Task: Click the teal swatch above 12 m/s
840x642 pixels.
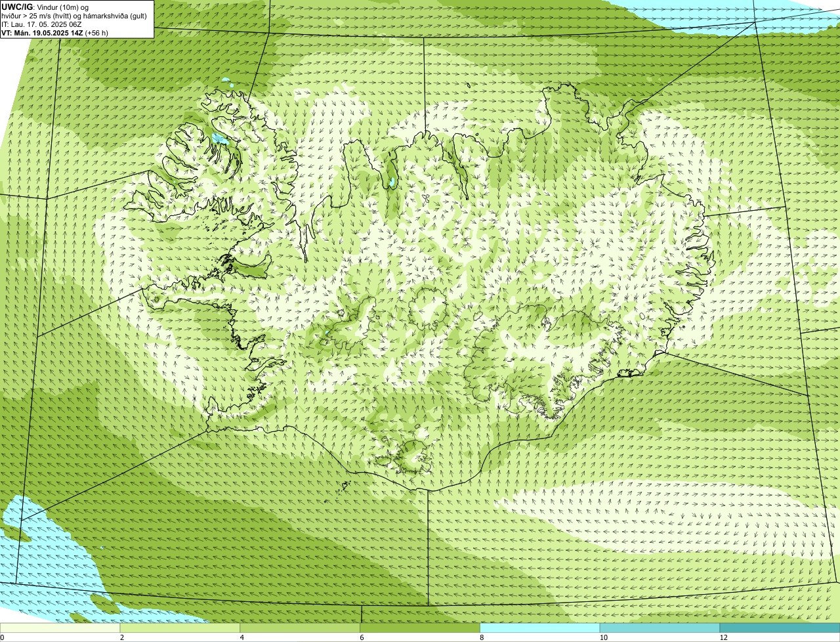Action: point(780,628)
